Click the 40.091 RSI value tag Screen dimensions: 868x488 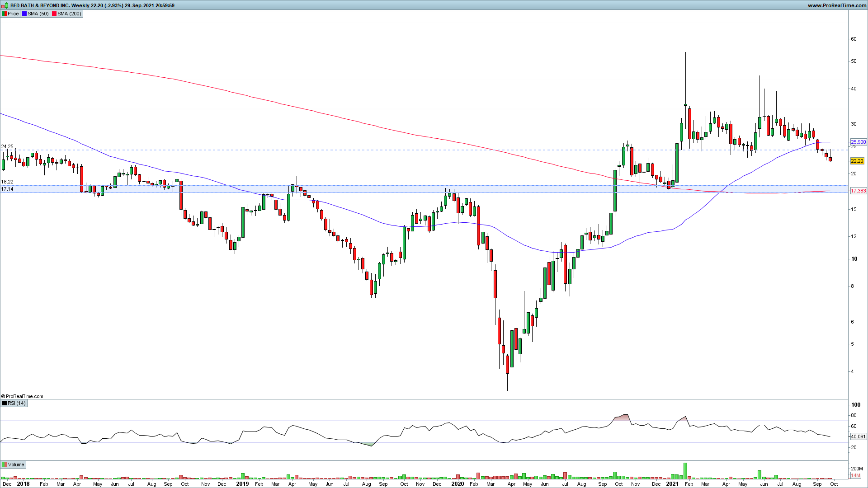click(x=858, y=436)
